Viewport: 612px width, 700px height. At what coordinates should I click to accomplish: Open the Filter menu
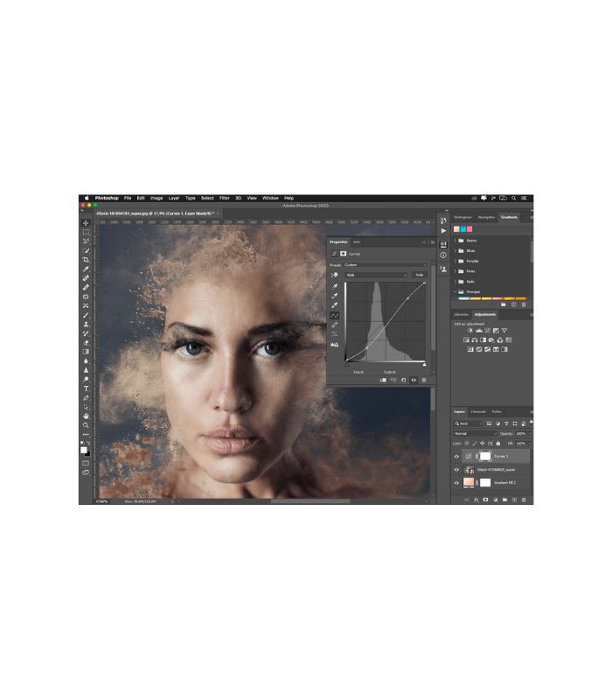pos(225,199)
